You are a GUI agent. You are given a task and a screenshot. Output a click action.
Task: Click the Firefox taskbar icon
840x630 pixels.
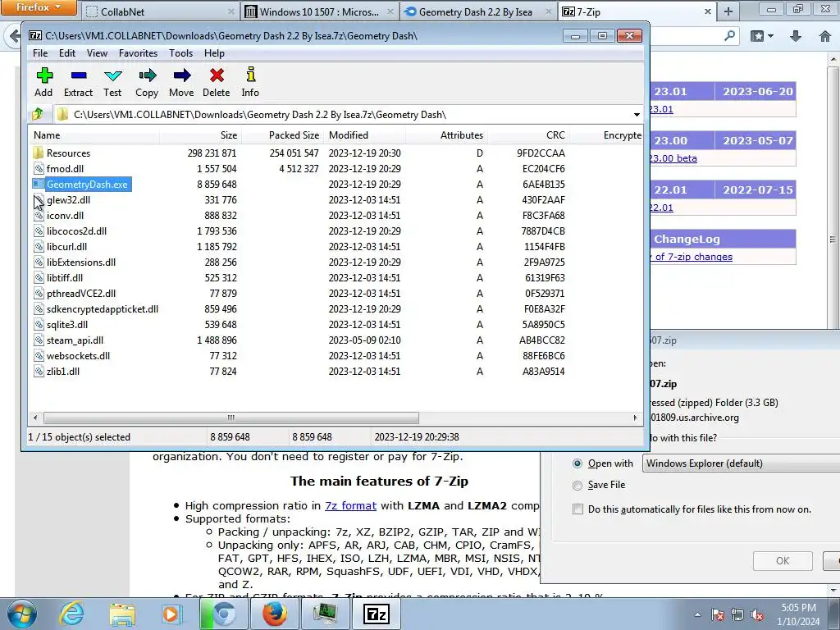274,614
